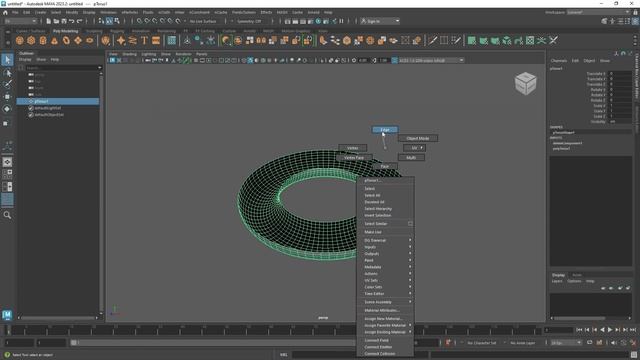Click the magnifier search icon in left sidebar
Image resolution: width=640 pixels, height=360 pixels.
click(x=7, y=215)
